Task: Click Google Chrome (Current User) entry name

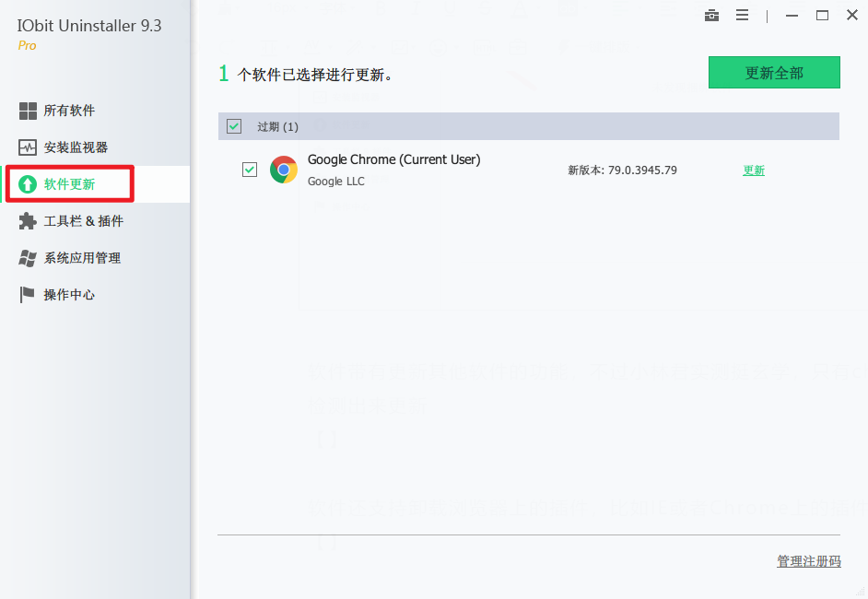Action: [x=394, y=159]
